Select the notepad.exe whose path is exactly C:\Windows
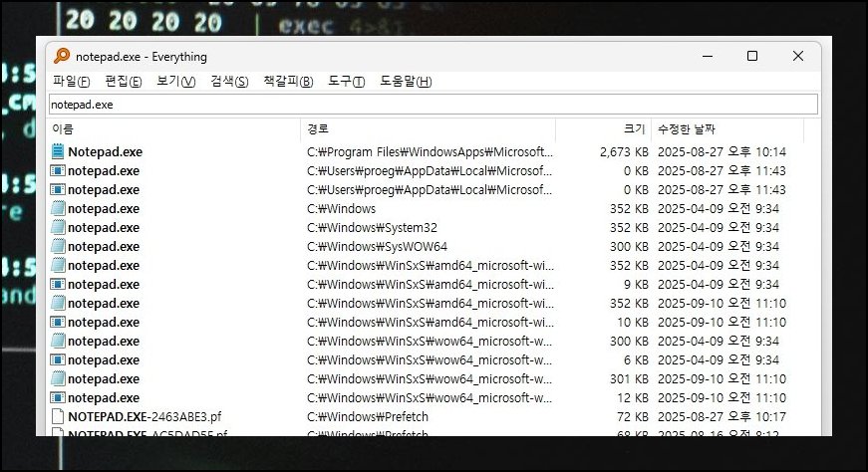868x472 pixels. click(x=104, y=208)
